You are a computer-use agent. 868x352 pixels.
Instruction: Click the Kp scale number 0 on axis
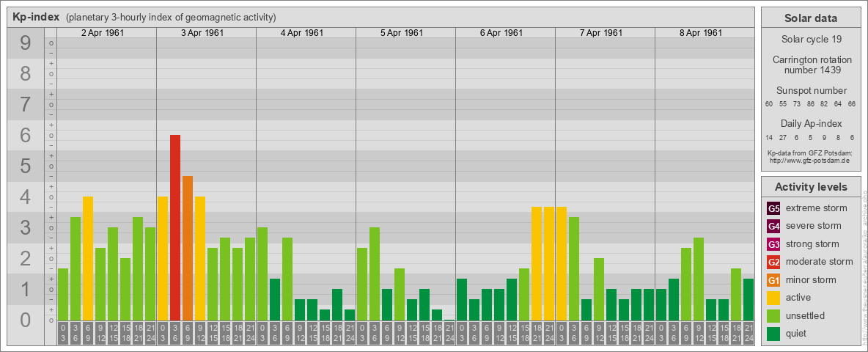pyautogui.click(x=26, y=320)
